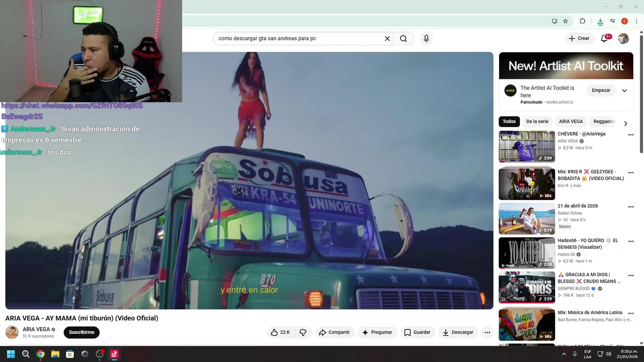Open the Crear upload menu
Viewport: 644px width, 362px height.
tap(579, 39)
